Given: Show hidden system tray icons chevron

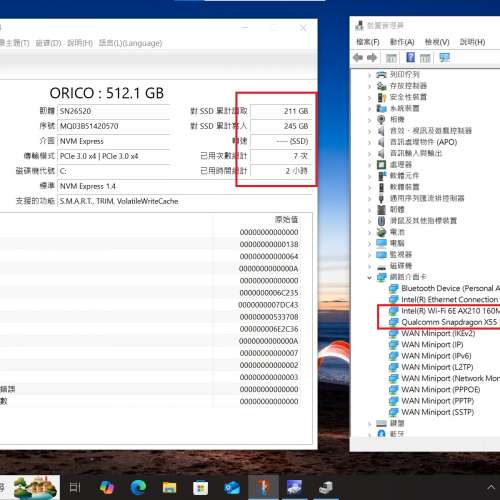Looking at the screenshot, I should tap(491, 488).
